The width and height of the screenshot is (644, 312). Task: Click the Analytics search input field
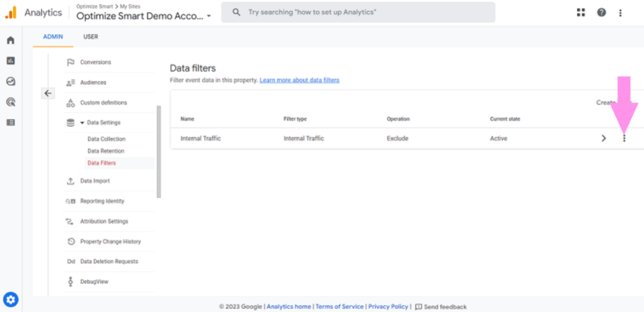click(x=361, y=12)
